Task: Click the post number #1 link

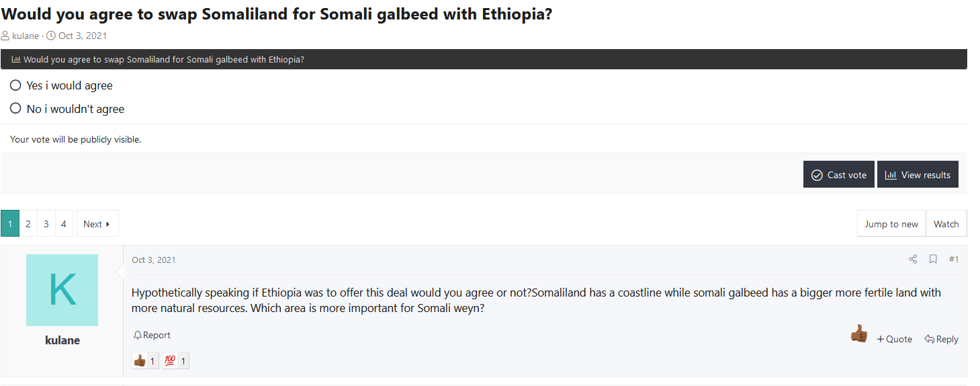Action: click(953, 260)
